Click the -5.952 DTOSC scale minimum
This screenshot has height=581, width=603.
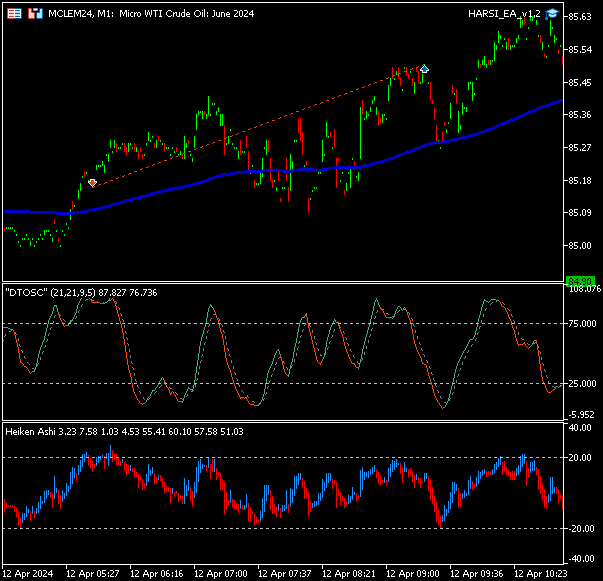582,415
